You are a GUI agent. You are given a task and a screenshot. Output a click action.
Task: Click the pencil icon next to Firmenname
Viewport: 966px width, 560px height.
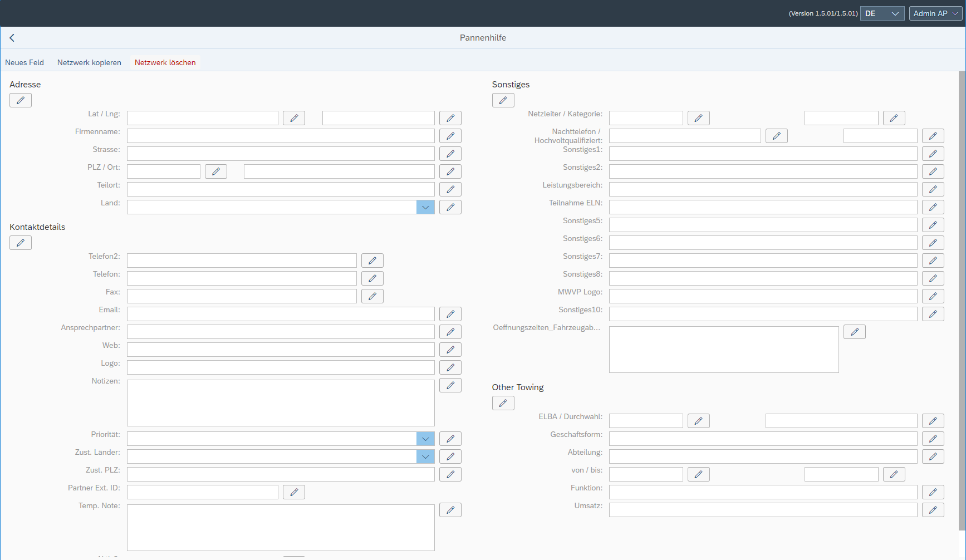coord(450,135)
